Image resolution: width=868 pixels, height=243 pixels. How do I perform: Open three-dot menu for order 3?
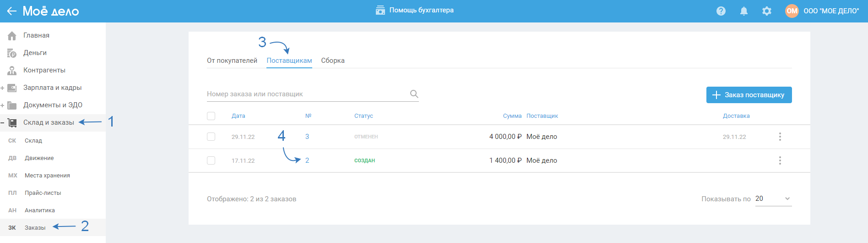click(780, 137)
